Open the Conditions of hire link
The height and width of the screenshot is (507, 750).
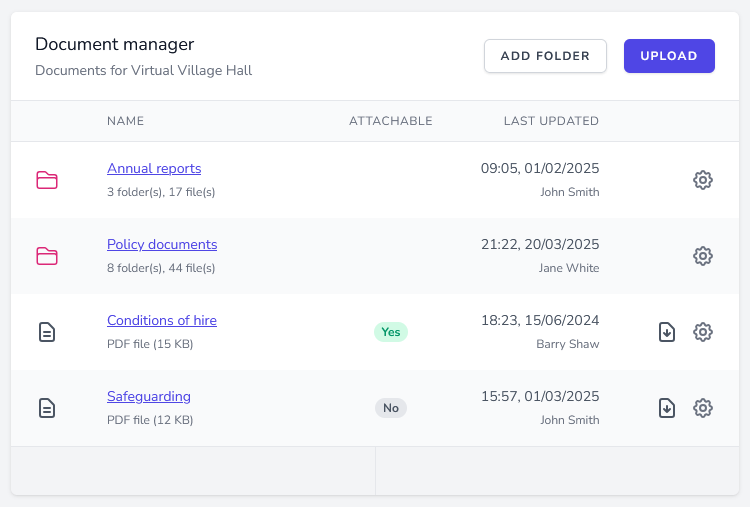tap(162, 321)
